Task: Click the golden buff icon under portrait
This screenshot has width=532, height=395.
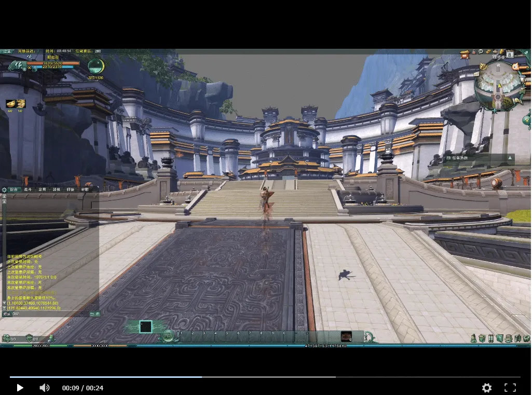Action: point(10,103)
